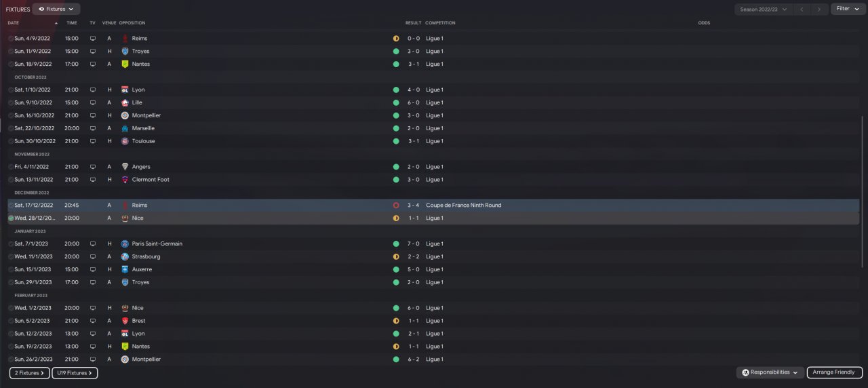The image size is (868, 388).
Task: Click the orange draw indicator for Strasbourg 2-2
Action: pos(396,256)
